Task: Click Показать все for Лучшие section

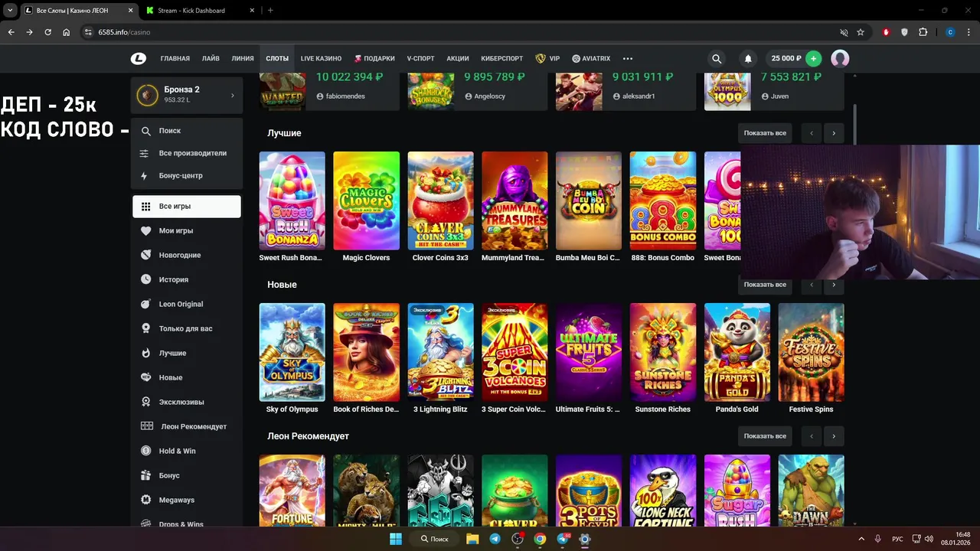Action: pos(765,133)
